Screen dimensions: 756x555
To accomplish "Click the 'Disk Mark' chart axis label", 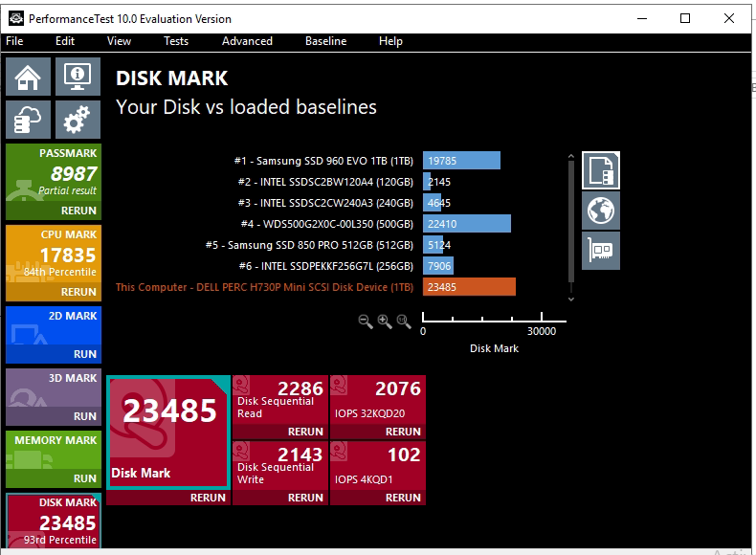I will tap(494, 348).
